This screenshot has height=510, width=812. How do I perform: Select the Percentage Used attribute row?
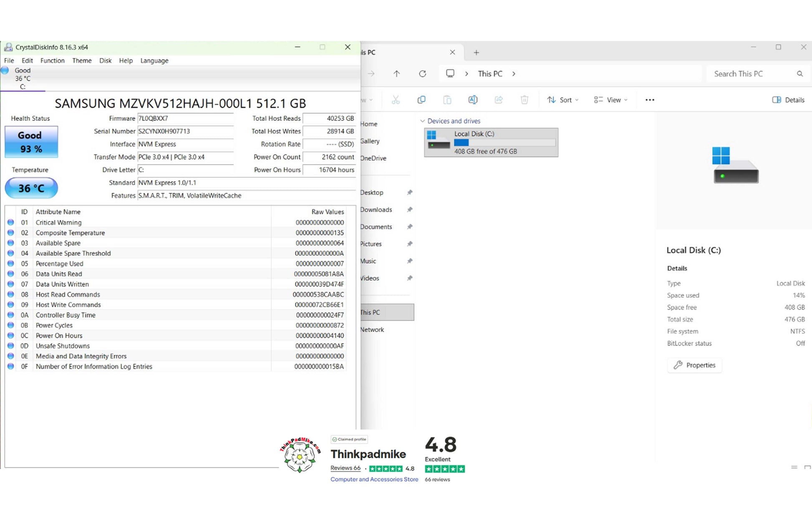pos(176,264)
